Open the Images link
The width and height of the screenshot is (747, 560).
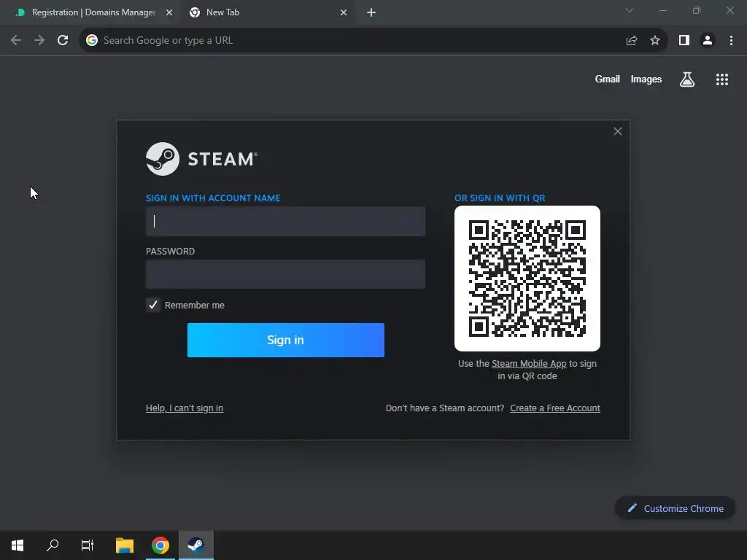click(x=646, y=79)
